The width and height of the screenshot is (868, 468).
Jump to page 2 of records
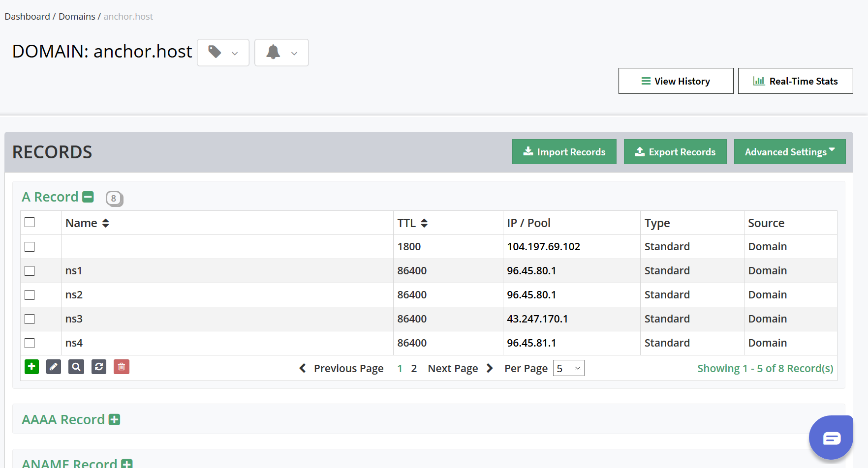[x=414, y=368]
